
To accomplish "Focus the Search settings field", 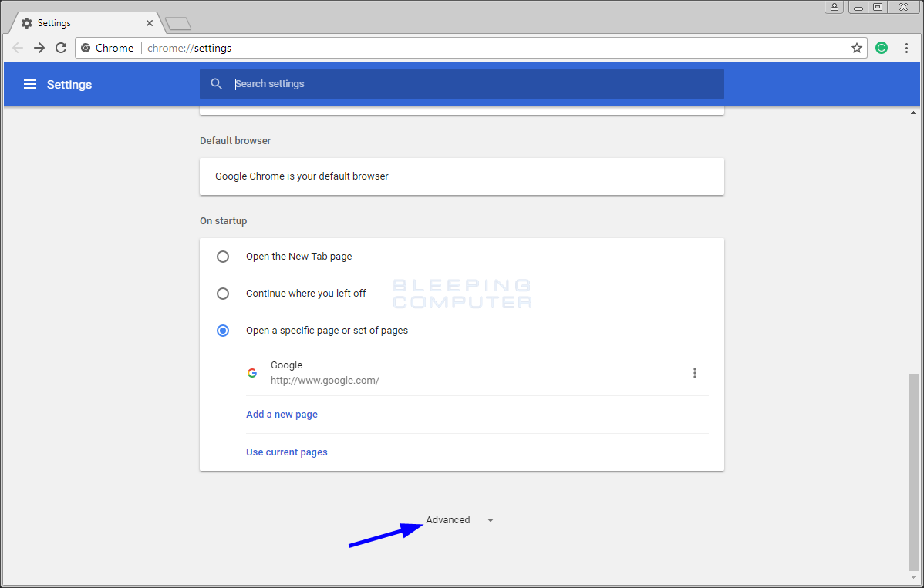I will pos(461,83).
